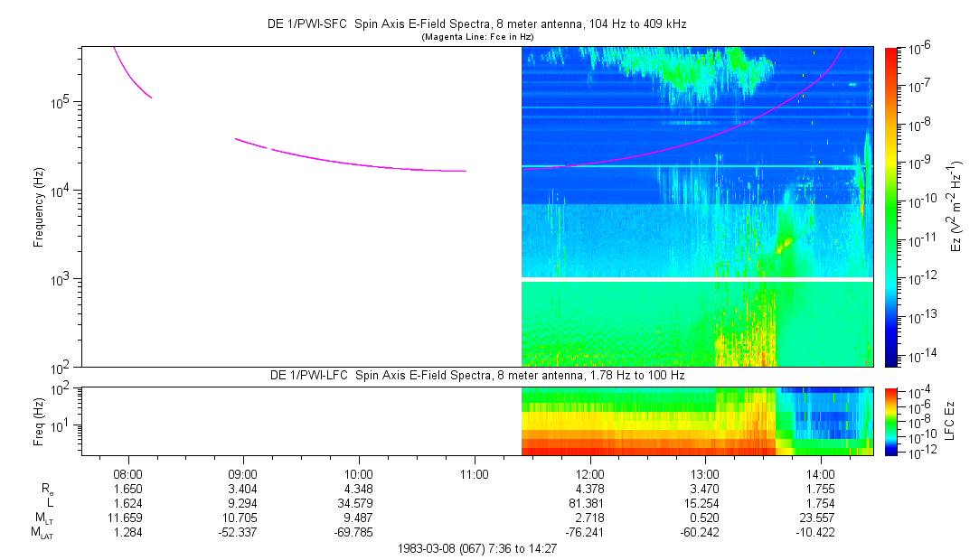979x560 pixels.
Task: Click the L value 81.381
Action: 589,503
